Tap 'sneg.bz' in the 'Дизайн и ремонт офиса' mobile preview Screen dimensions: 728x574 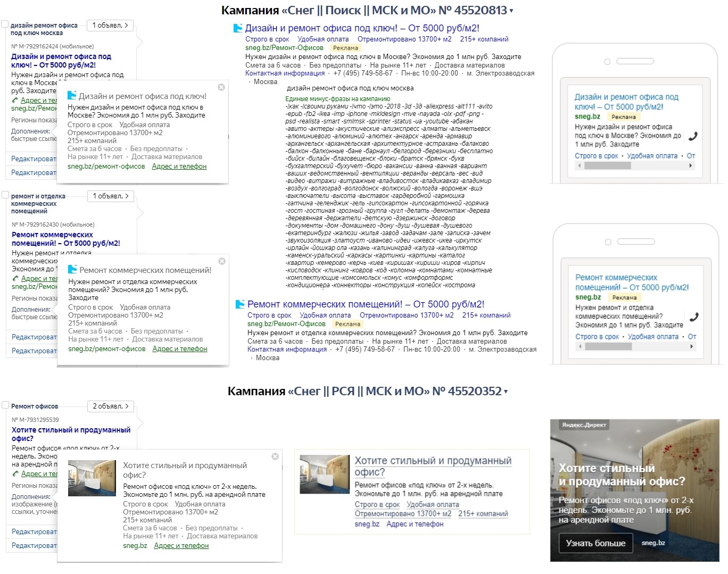pyautogui.click(x=588, y=117)
